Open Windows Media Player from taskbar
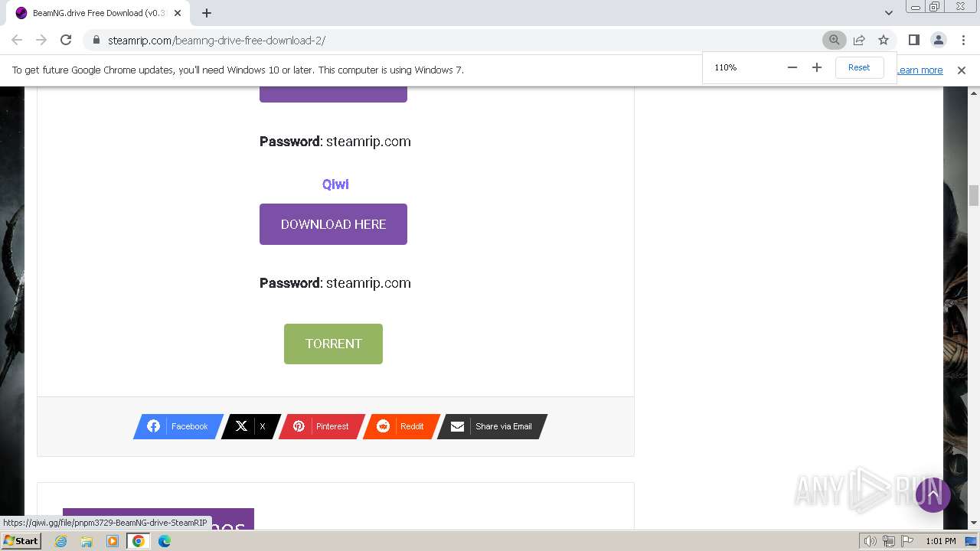 [113, 540]
